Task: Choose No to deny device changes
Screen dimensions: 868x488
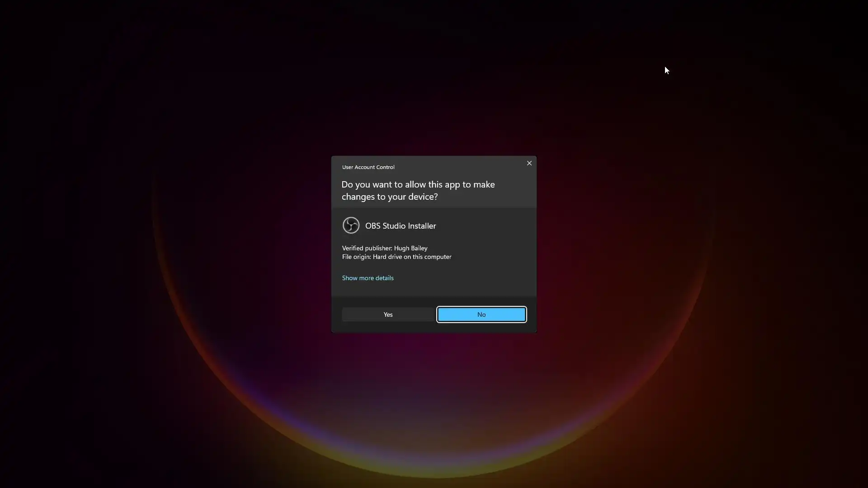Action: click(x=481, y=314)
